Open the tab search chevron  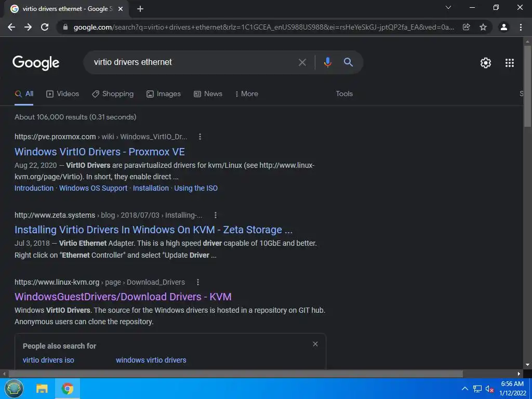pos(448,7)
